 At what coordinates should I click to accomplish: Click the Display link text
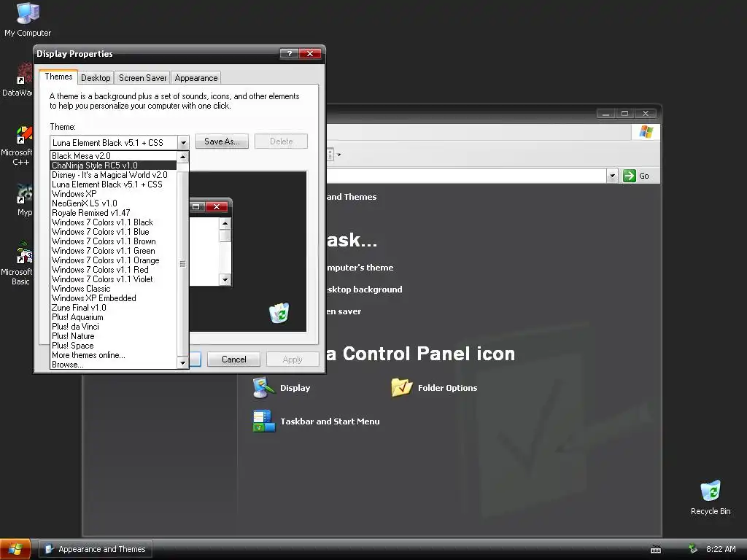[x=295, y=388]
